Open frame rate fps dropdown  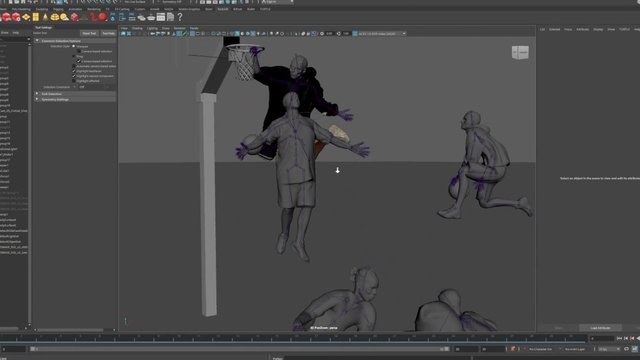pyautogui.click(x=608, y=349)
